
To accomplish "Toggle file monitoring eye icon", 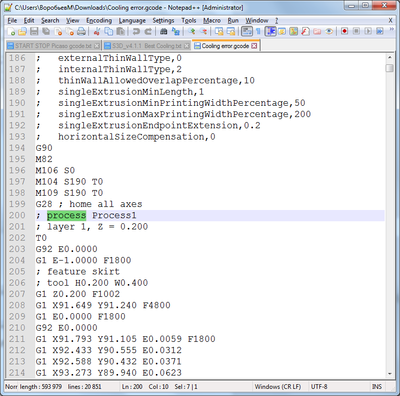I will click(329, 32).
